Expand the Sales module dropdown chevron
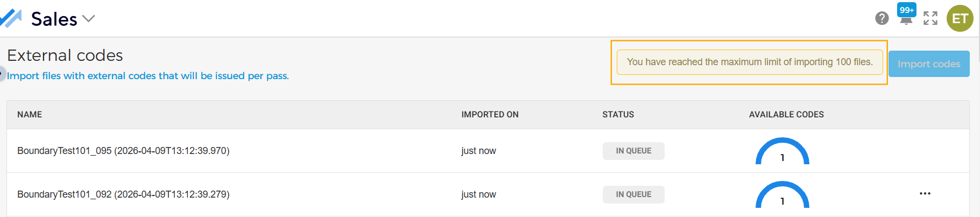This screenshot has height=217, width=980. pyautogui.click(x=88, y=19)
